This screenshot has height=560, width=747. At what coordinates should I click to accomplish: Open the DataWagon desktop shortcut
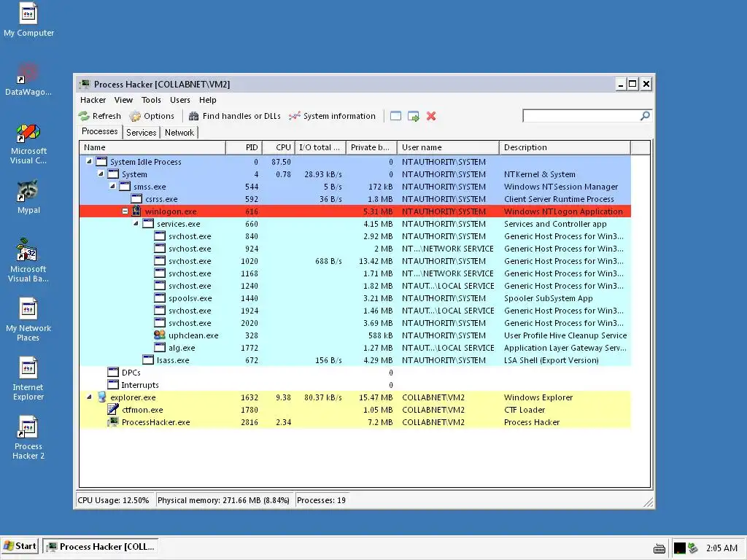28,79
